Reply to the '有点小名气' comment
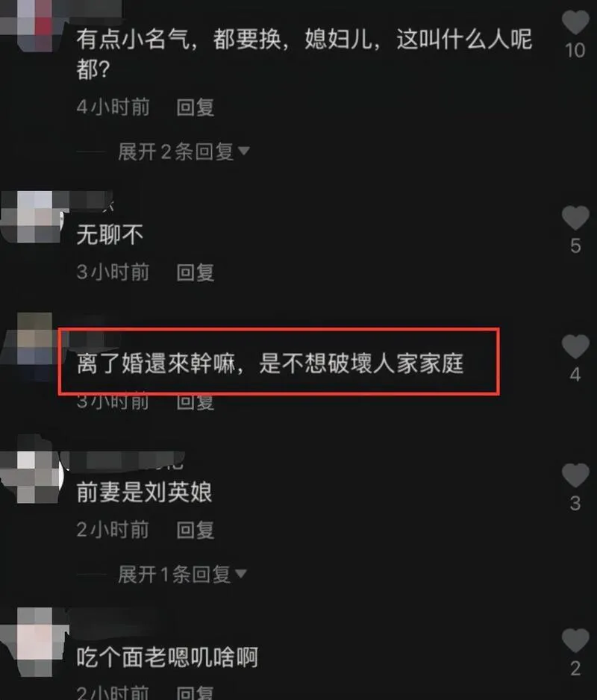597x700 pixels. 195,107
